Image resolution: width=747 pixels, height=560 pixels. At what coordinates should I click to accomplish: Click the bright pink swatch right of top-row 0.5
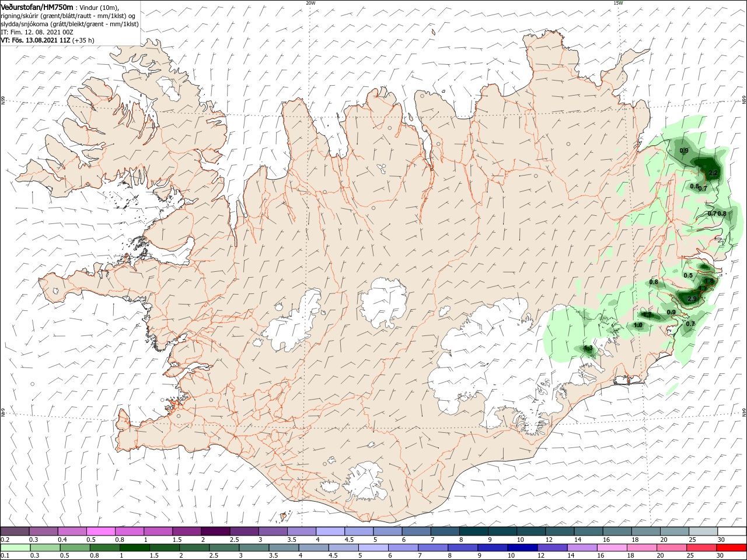coord(100,531)
